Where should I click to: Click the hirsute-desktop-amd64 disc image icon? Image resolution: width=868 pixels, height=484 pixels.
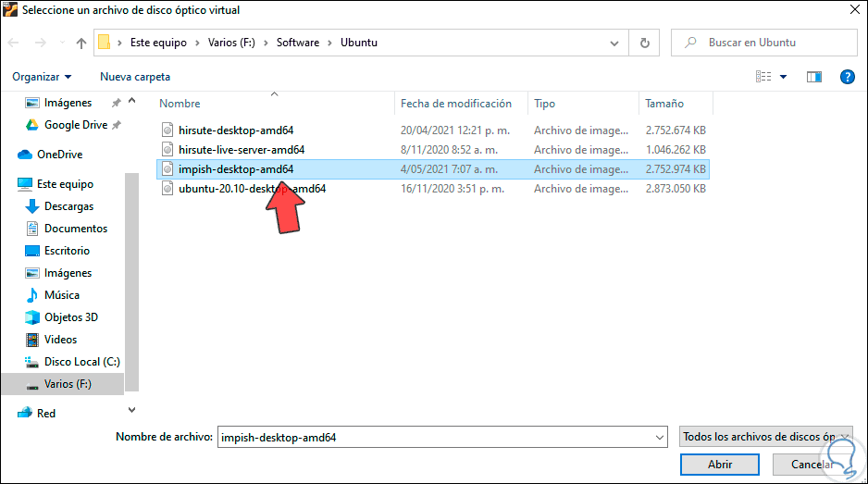pyautogui.click(x=167, y=130)
